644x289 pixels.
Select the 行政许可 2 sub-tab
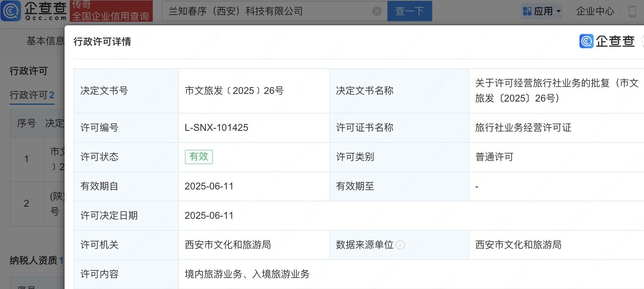(x=32, y=95)
